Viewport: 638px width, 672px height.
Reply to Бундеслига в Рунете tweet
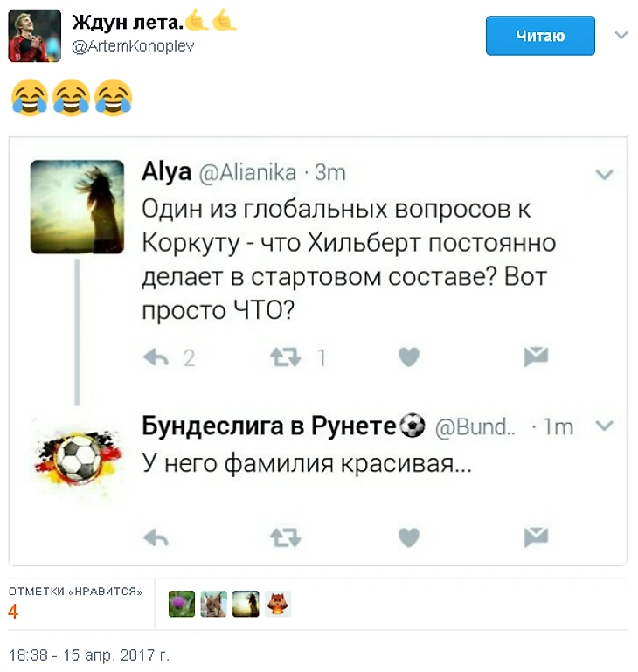pyautogui.click(x=156, y=537)
